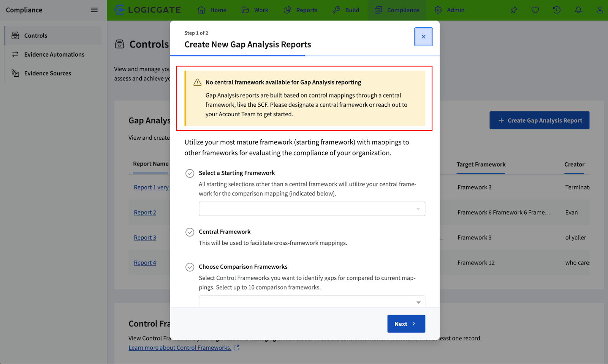Open the Reports navigation menu
Screen dimensions: 608x364
[x=301, y=10]
